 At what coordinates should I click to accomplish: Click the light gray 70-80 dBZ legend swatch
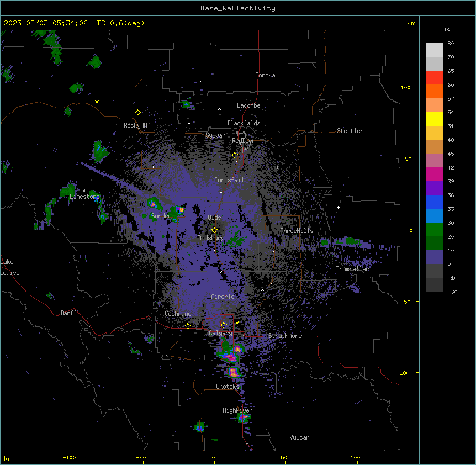pos(434,50)
